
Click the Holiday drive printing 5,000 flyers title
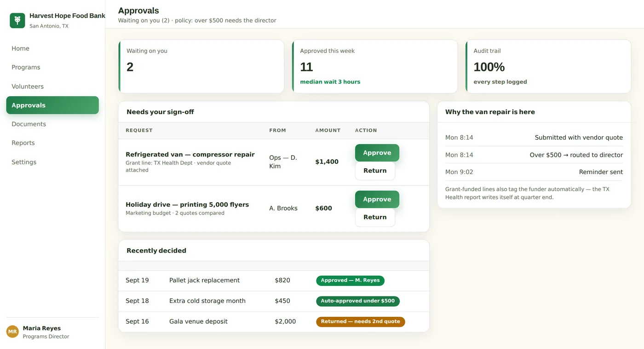tap(187, 205)
